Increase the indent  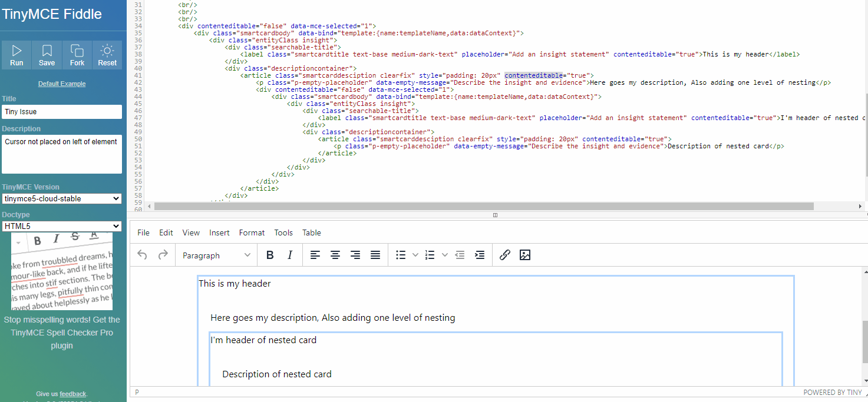pos(480,255)
